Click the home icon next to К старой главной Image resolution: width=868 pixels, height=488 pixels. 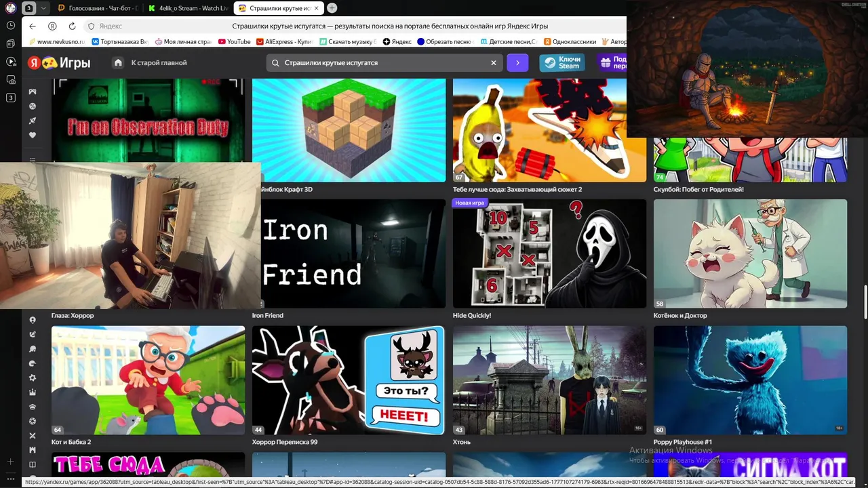coord(118,62)
